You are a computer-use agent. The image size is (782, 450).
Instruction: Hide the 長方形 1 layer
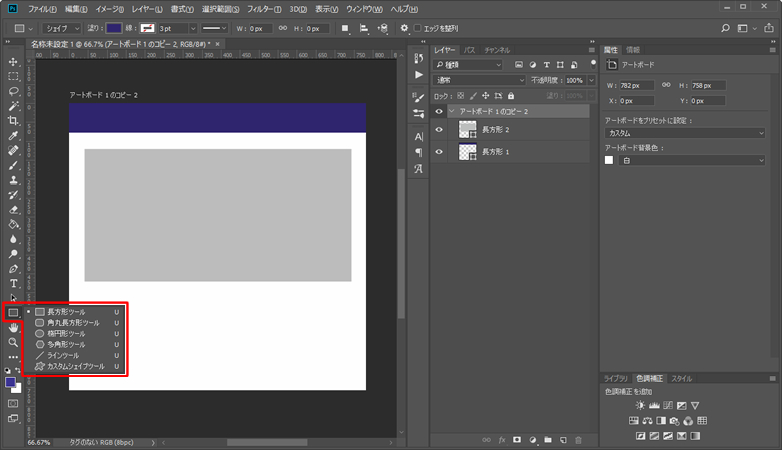(x=439, y=152)
